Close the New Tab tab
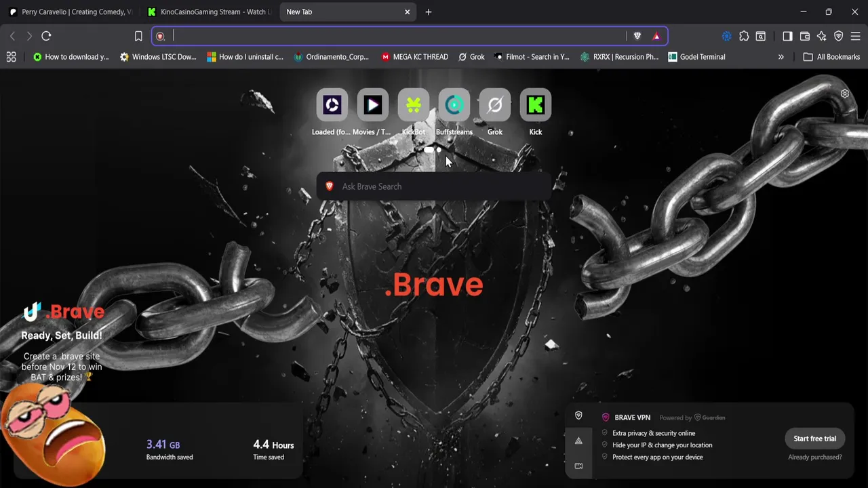This screenshot has height=488, width=868. [x=408, y=12]
